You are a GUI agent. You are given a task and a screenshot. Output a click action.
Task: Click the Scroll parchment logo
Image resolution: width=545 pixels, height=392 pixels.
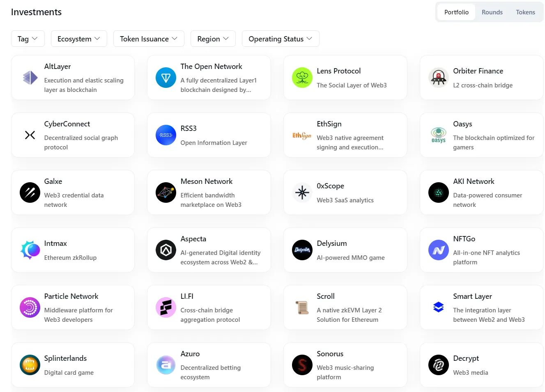tap(302, 307)
